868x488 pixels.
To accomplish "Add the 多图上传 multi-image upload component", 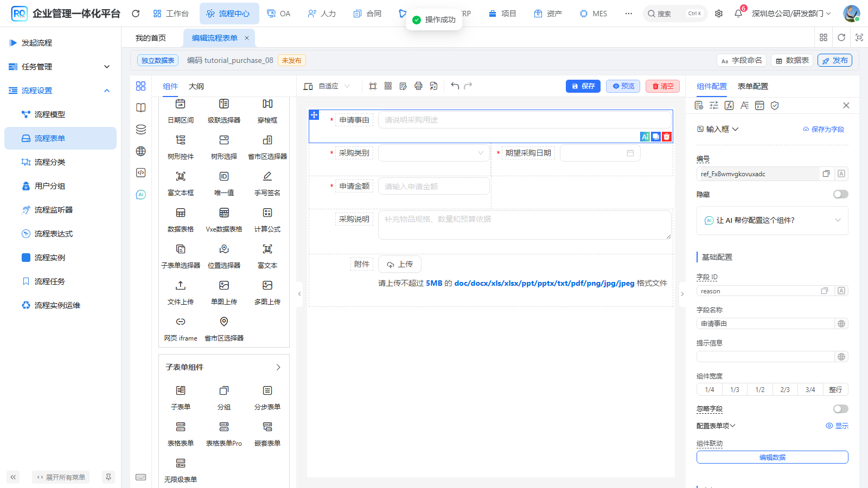I will click(x=267, y=292).
